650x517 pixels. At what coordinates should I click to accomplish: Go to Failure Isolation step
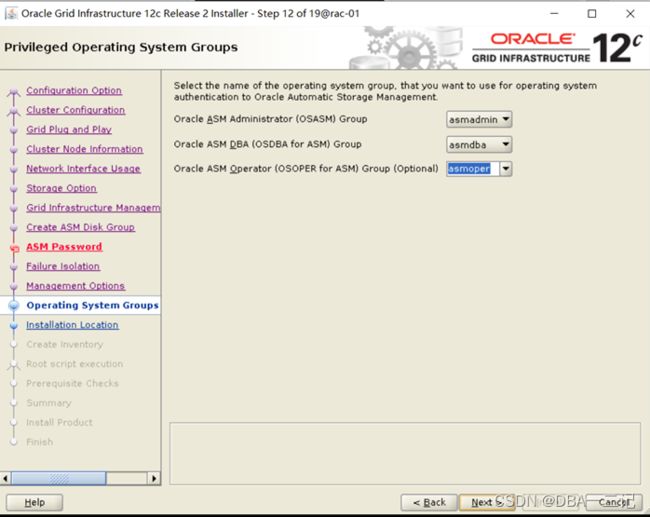coord(63,266)
